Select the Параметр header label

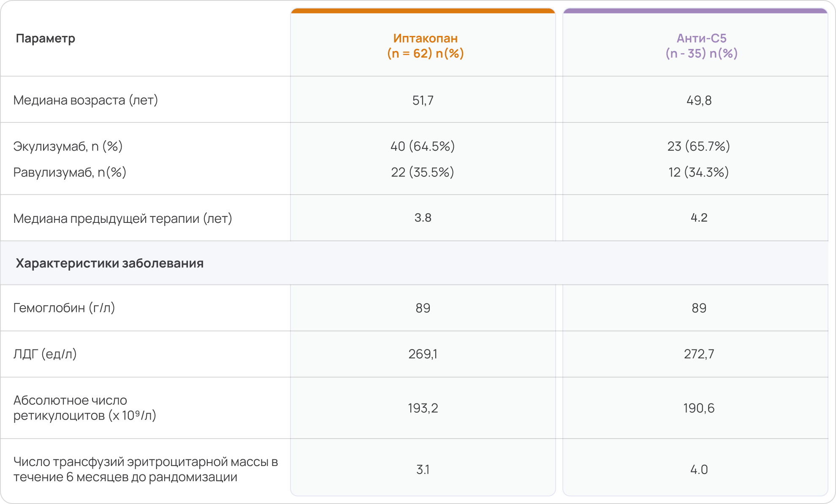coord(46,38)
